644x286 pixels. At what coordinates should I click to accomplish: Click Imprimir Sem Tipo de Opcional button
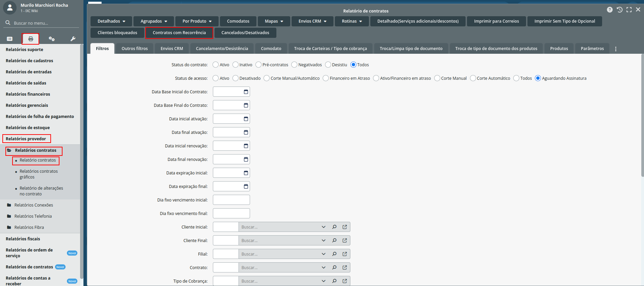pos(565,21)
